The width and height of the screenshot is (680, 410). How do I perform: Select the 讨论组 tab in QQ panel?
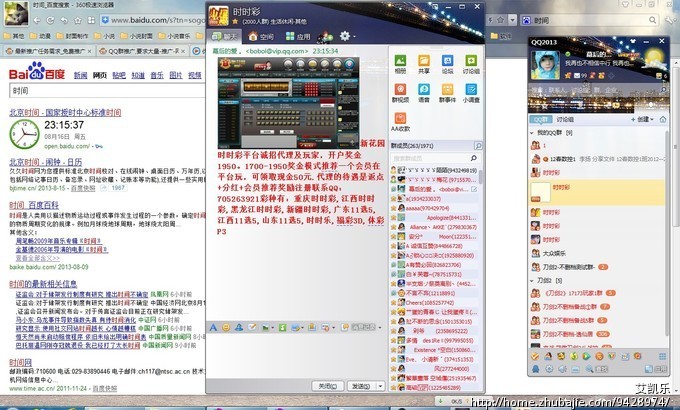click(565, 119)
